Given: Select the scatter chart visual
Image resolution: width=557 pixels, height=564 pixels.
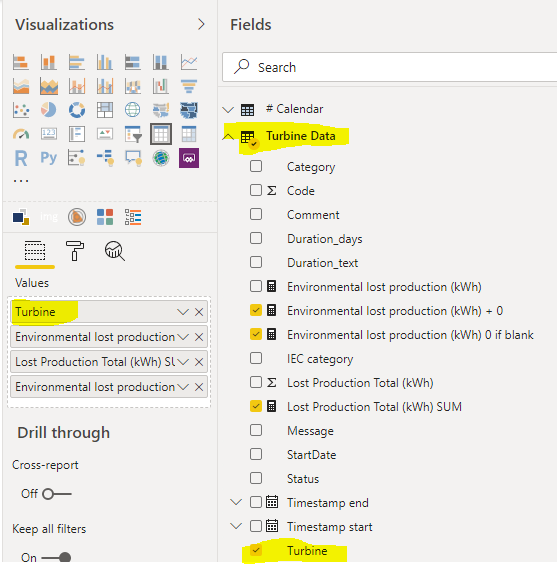Looking at the screenshot, I should pyautogui.click(x=20, y=110).
